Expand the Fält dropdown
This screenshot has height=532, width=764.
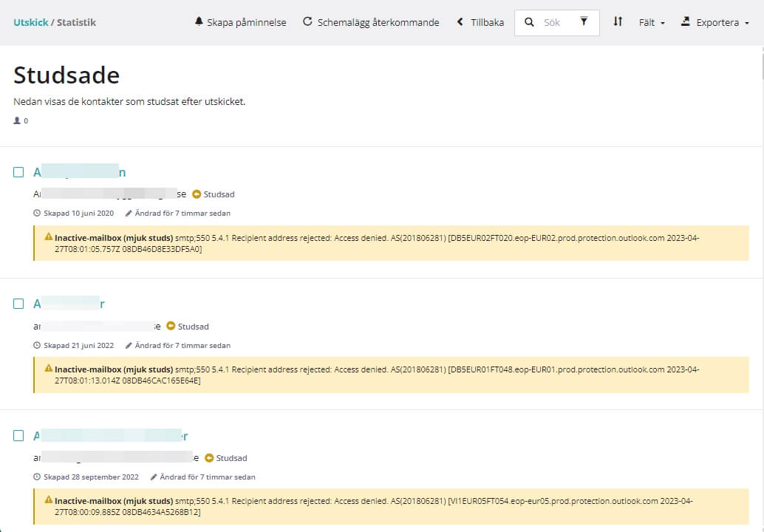pyautogui.click(x=652, y=22)
